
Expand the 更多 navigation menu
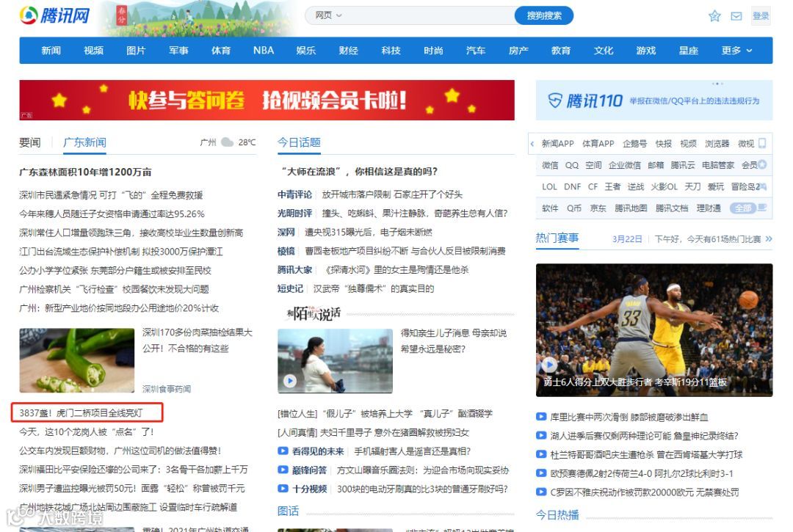(x=736, y=51)
